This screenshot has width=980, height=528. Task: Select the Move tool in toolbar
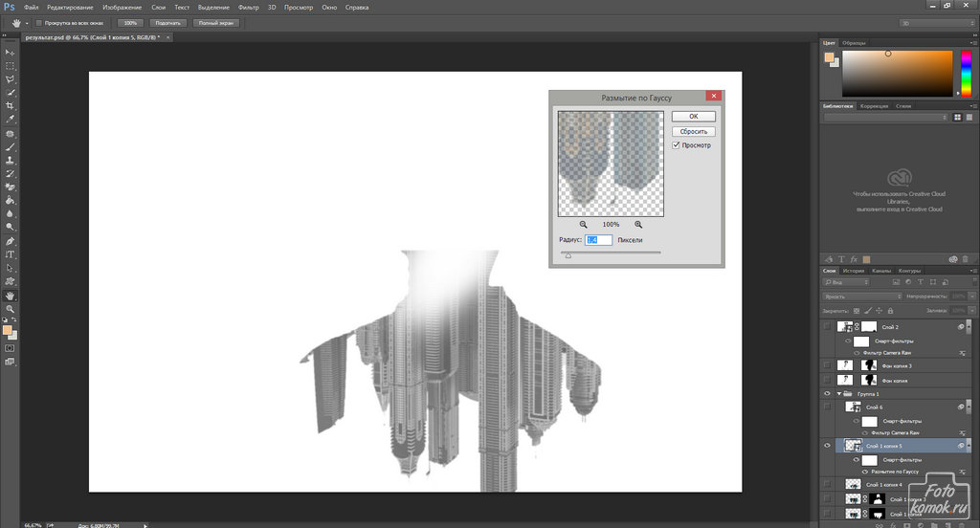click(10, 52)
